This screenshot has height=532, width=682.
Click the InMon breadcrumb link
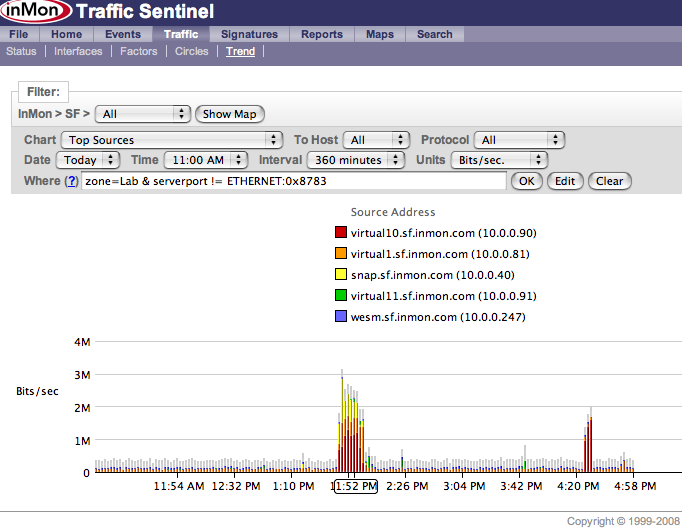35,114
